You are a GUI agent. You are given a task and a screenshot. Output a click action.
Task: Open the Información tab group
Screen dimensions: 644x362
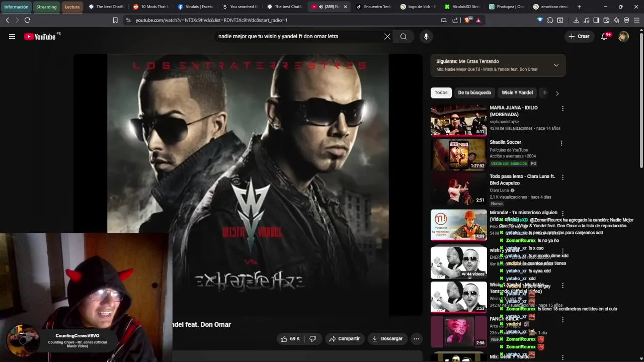16,7
